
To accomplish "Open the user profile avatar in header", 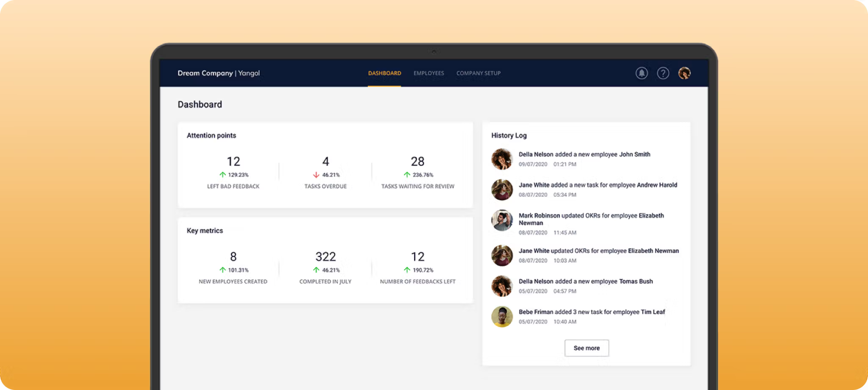I will (x=684, y=73).
